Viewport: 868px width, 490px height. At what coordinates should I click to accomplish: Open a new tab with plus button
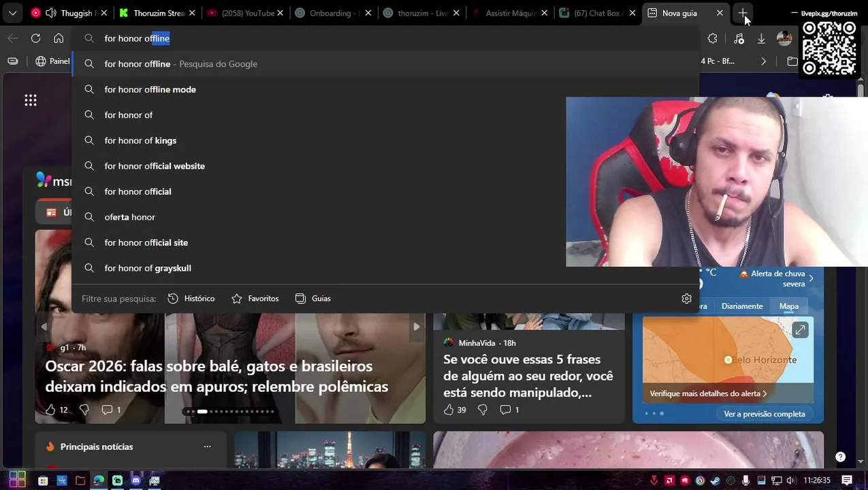pyautogui.click(x=743, y=13)
